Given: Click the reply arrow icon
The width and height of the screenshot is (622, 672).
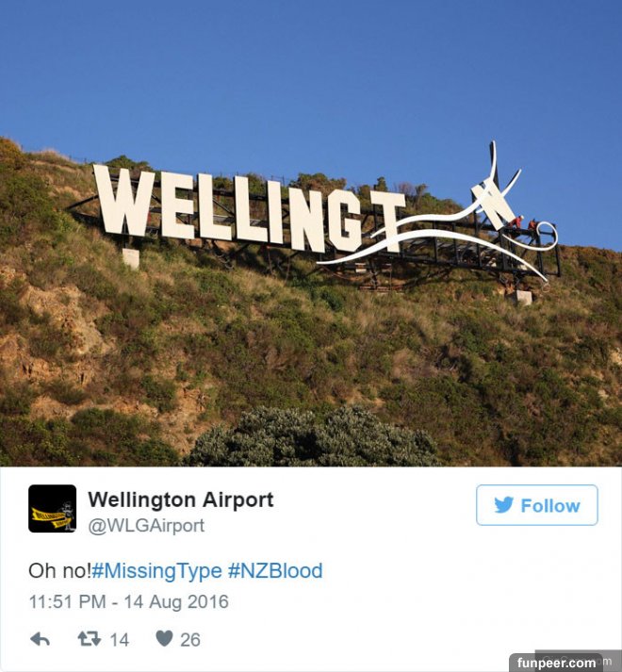Looking at the screenshot, I should click(41, 639).
